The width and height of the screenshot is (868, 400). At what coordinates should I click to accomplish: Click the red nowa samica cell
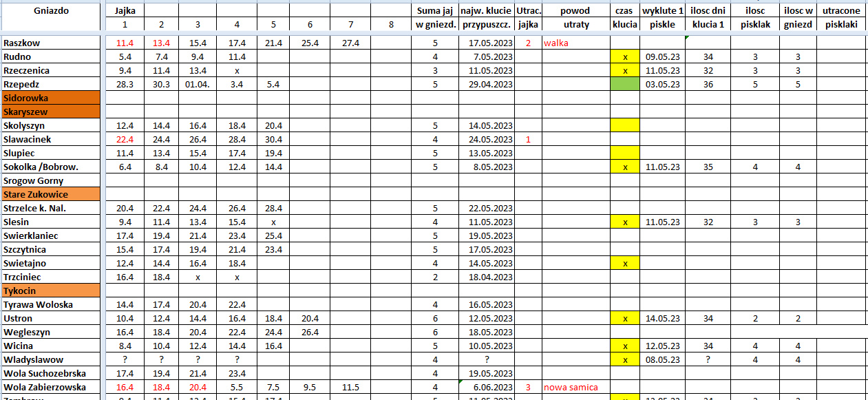point(575,387)
